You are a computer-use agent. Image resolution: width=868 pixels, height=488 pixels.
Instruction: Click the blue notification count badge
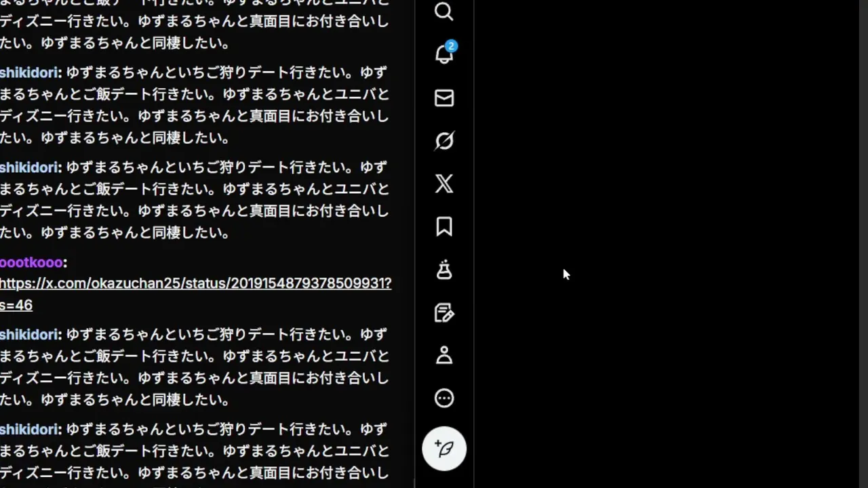(451, 46)
